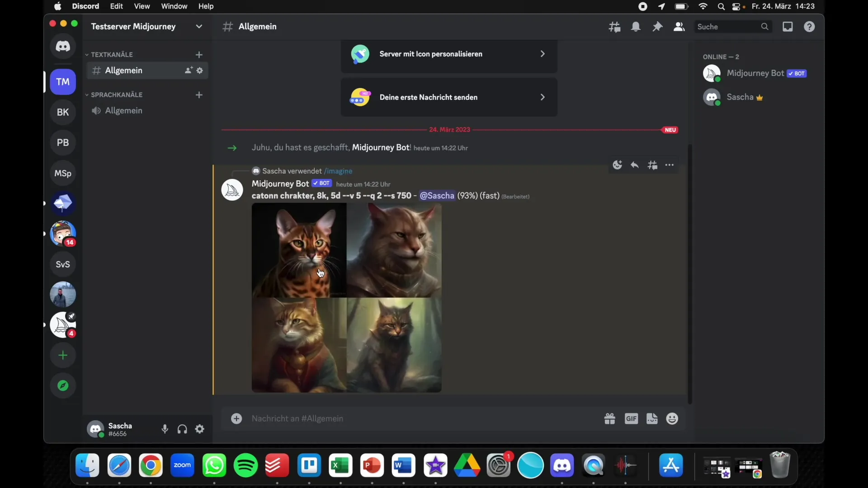This screenshot has height=488, width=868.
Task: Open the Help menu
Action: pos(206,6)
